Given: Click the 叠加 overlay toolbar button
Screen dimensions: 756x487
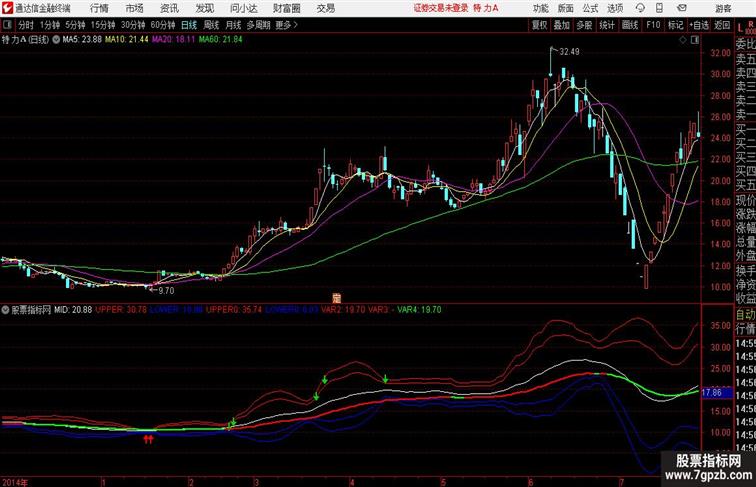Looking at the screenshot, I should [x=561, y=25].
